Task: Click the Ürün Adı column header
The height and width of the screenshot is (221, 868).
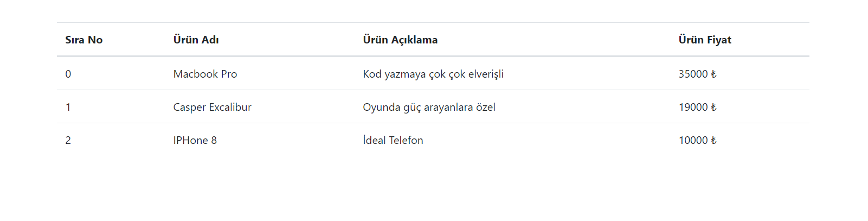Action: coord(196,40)
